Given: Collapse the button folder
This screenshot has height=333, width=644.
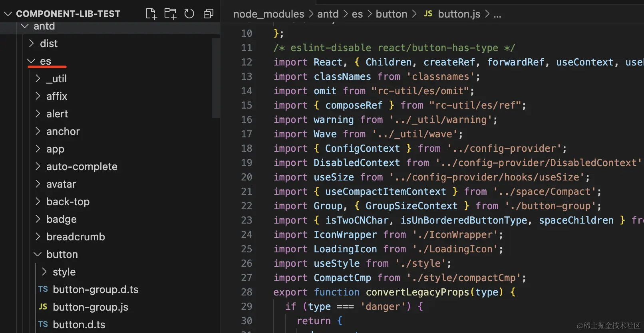Looking at the screenshot, I should click(38, 254).
